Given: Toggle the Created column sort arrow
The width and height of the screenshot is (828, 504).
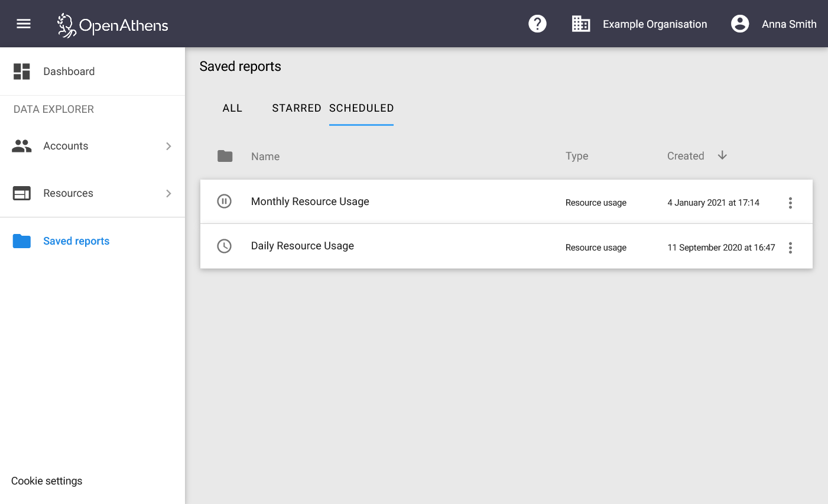Looking at the screenshot, I should (722, 155).
